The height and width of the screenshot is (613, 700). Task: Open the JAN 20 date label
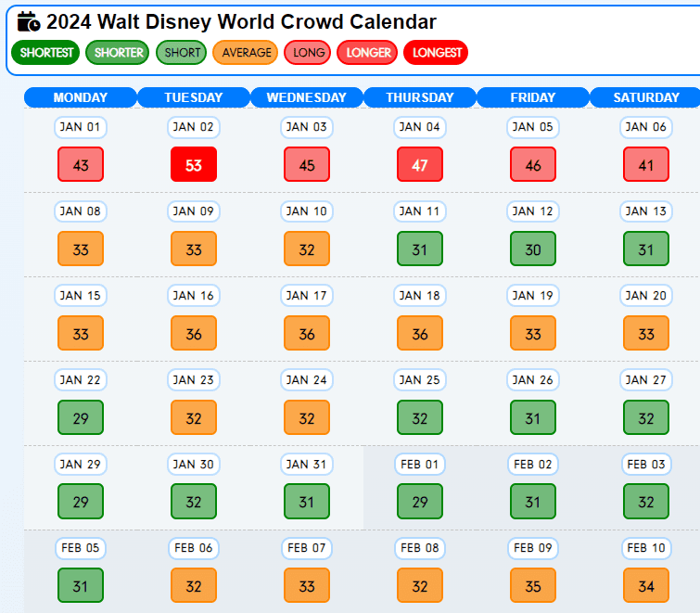coord(646,296)
